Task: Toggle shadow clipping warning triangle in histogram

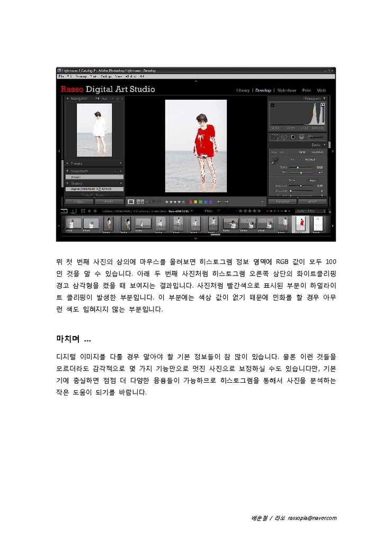Action: pos(272,105)
